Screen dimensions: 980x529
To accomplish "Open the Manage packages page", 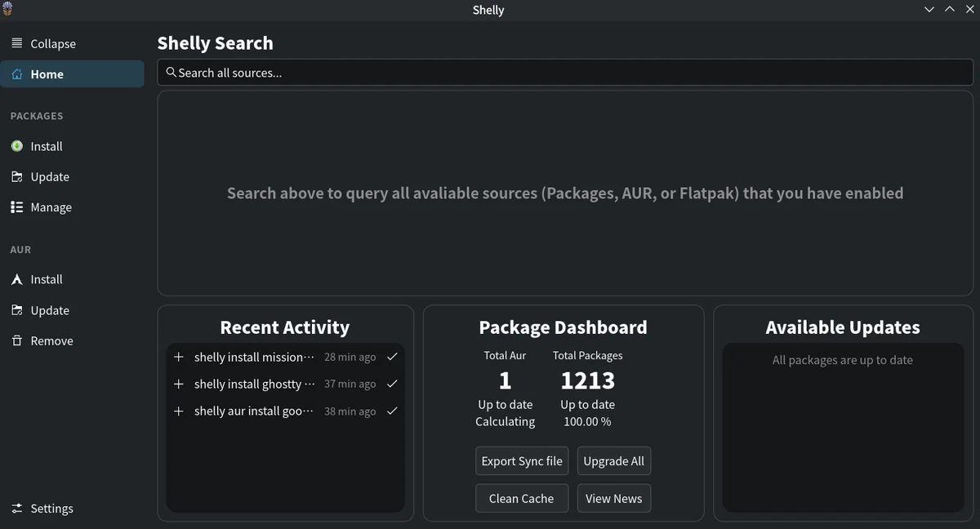I will pos(72,207).
